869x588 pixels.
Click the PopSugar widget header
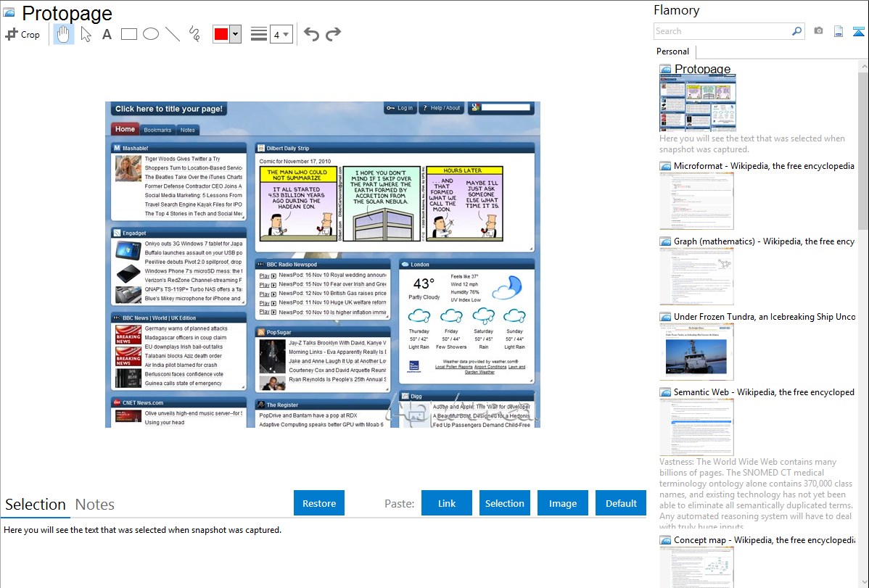[323, 332]
